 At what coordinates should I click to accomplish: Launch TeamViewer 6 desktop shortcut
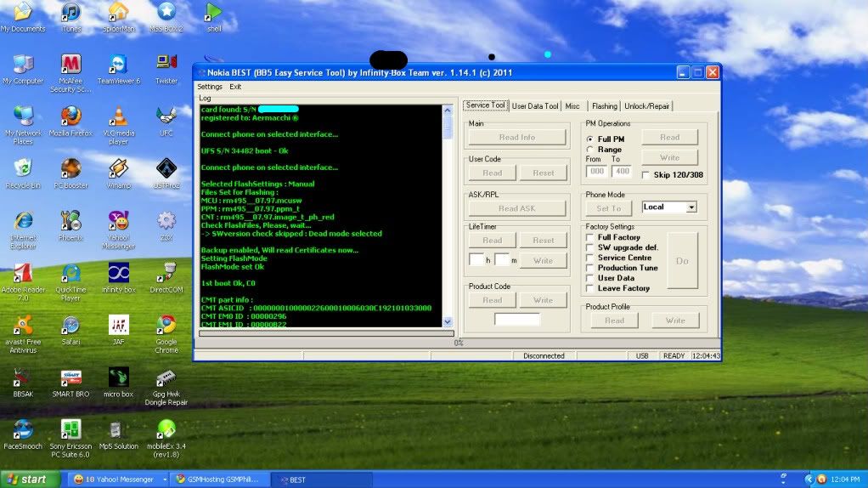tap(119, 65)
